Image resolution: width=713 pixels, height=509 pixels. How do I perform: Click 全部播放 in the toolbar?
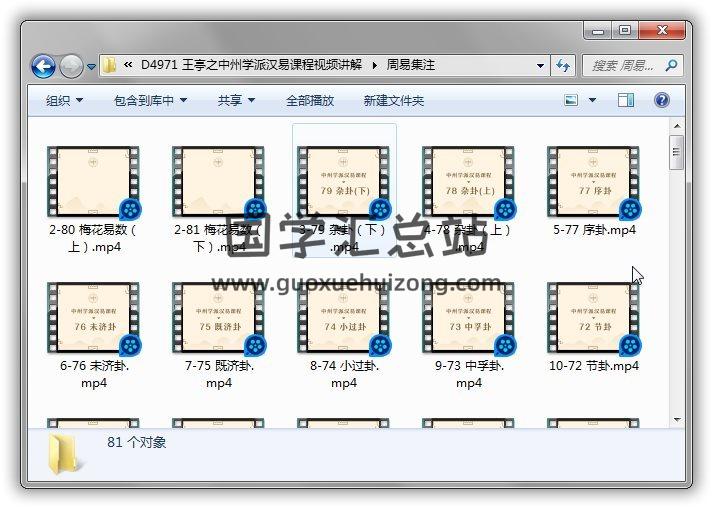click(310, 100)
